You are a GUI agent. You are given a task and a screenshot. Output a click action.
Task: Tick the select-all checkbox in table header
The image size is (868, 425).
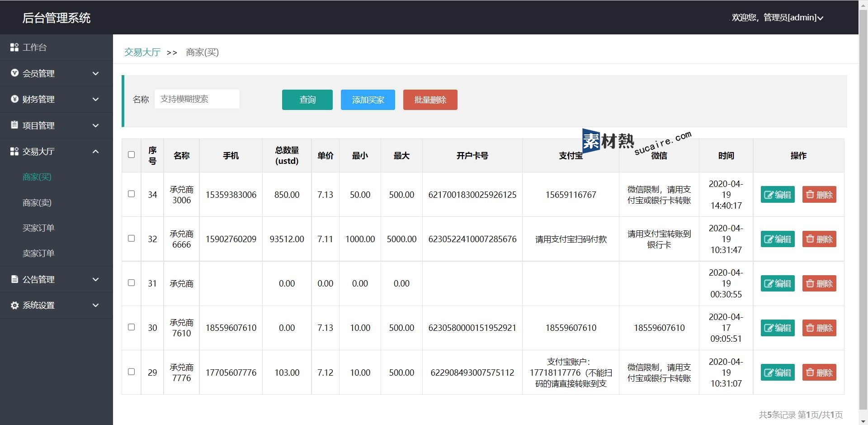132,155
